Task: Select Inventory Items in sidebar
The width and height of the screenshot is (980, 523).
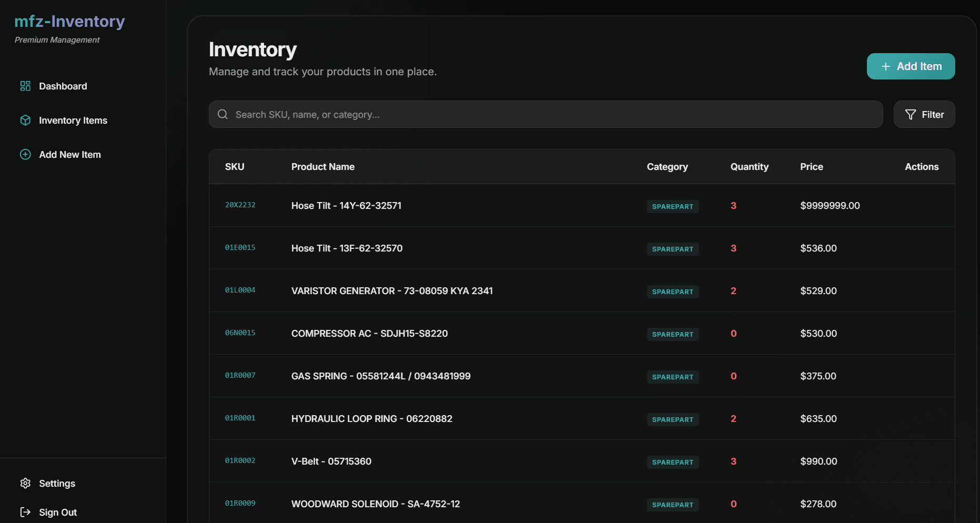Action: tap(73, 120)
